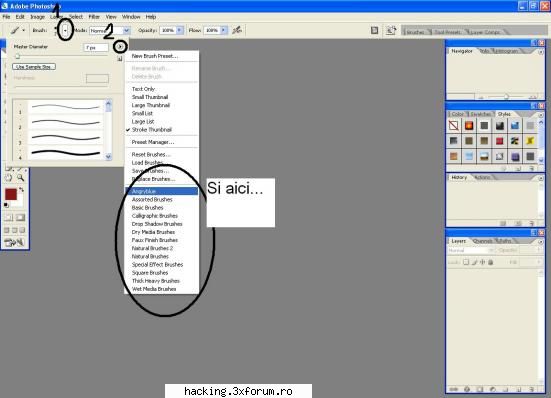Apply the orange glowing style thumbnail
Image resolution: width=551 pixels, height=398 pixels.
[x=469, y=125]
